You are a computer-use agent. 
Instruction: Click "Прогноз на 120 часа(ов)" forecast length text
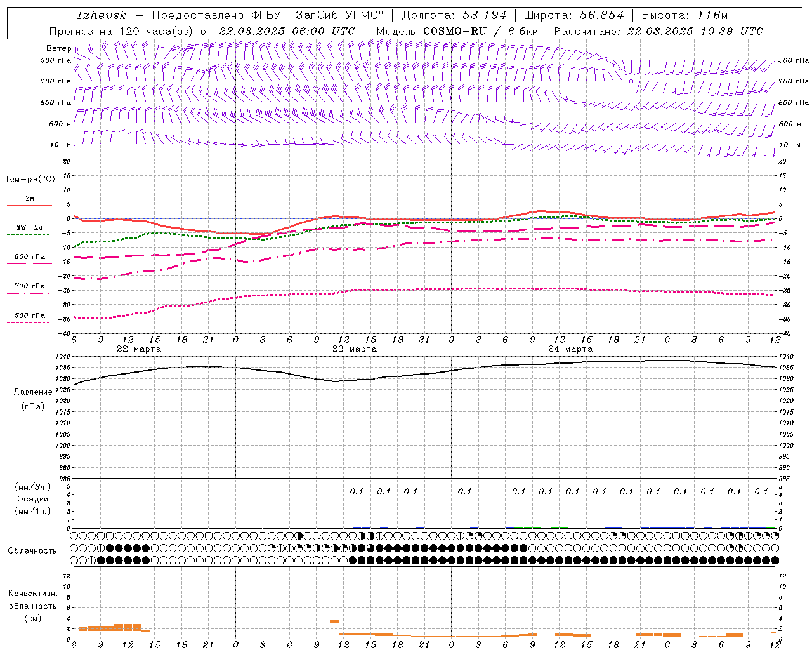[122, 31]
